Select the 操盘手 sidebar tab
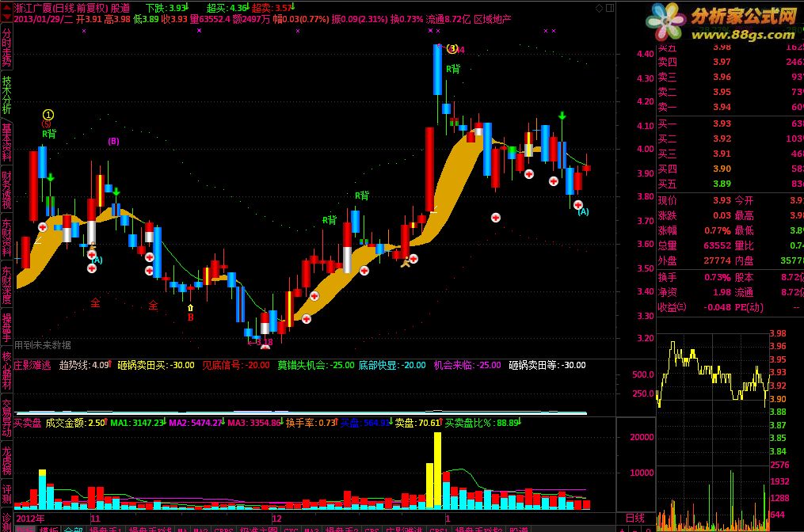The image size is (804, 532). (x=6, y=328)
